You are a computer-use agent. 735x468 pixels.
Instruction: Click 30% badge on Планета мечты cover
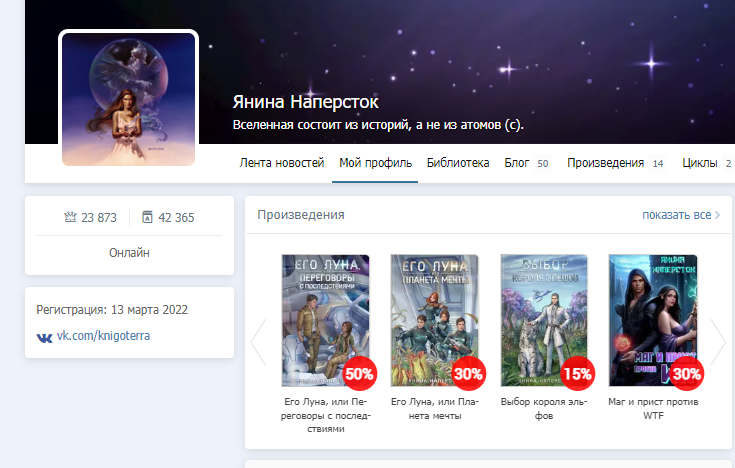coord(468,374)
